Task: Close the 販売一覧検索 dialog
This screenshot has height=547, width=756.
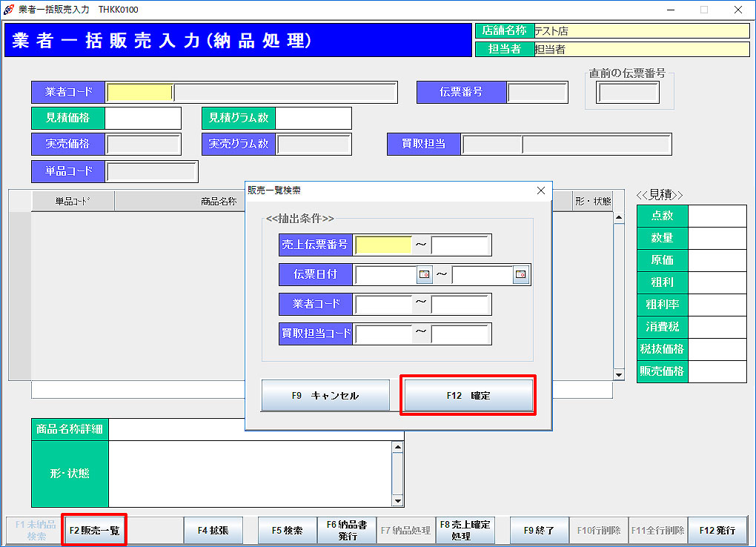Action: point(540,190)
